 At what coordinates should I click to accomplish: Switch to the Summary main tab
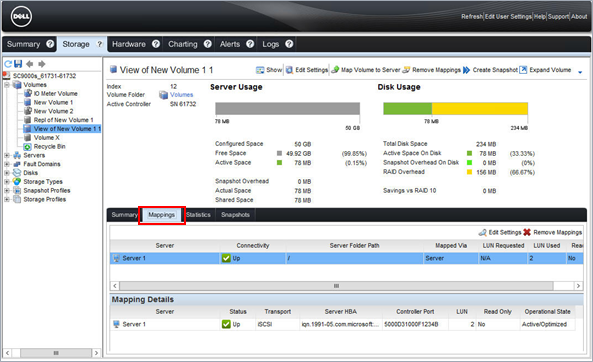[x=23, y=44]
